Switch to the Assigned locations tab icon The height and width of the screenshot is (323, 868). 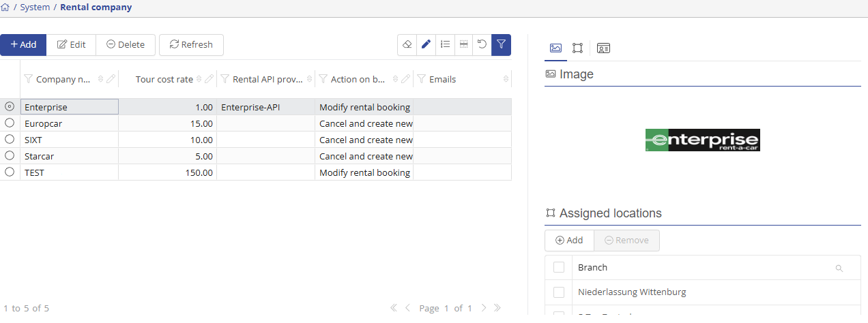577,48
